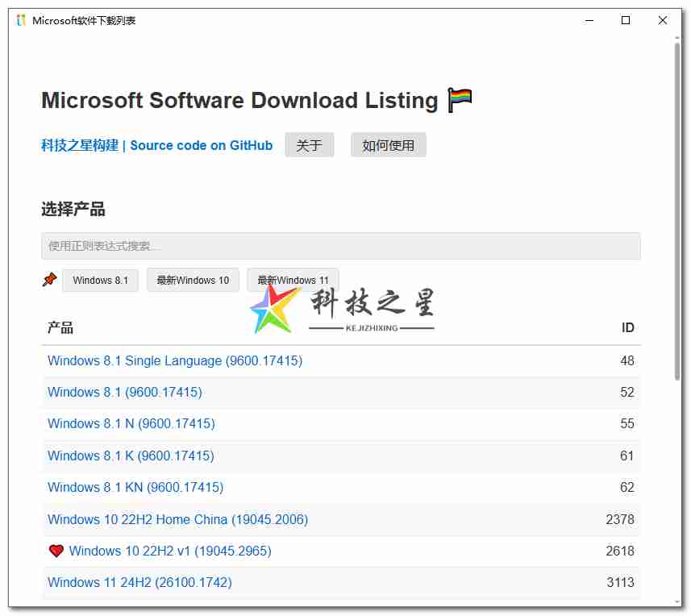
Task: Open the Source code on GitHub link
Action: [201, 145]
